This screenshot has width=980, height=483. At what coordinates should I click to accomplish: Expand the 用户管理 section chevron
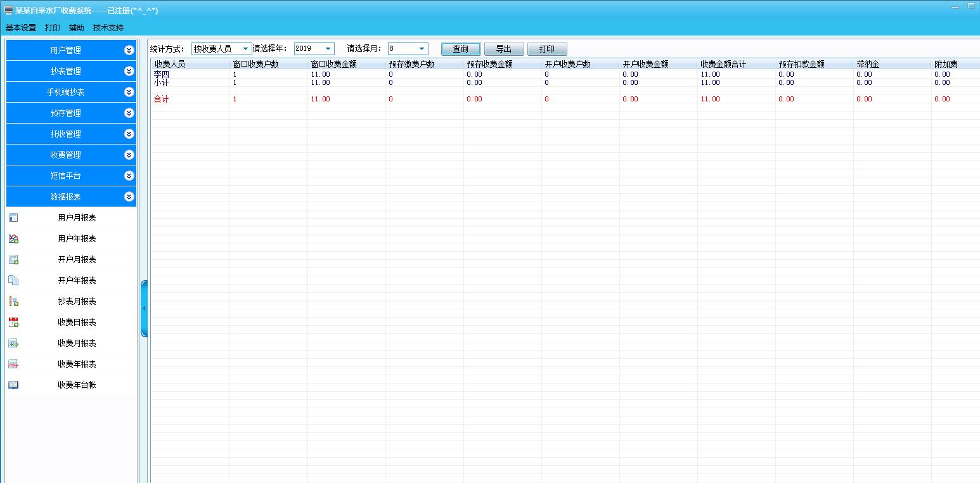129,50
